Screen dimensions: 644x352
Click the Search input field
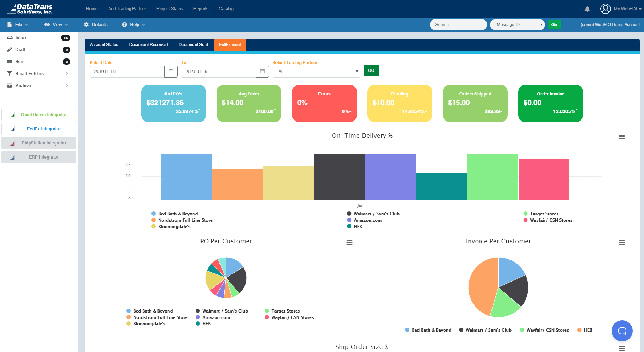click(x=458, y=24)
